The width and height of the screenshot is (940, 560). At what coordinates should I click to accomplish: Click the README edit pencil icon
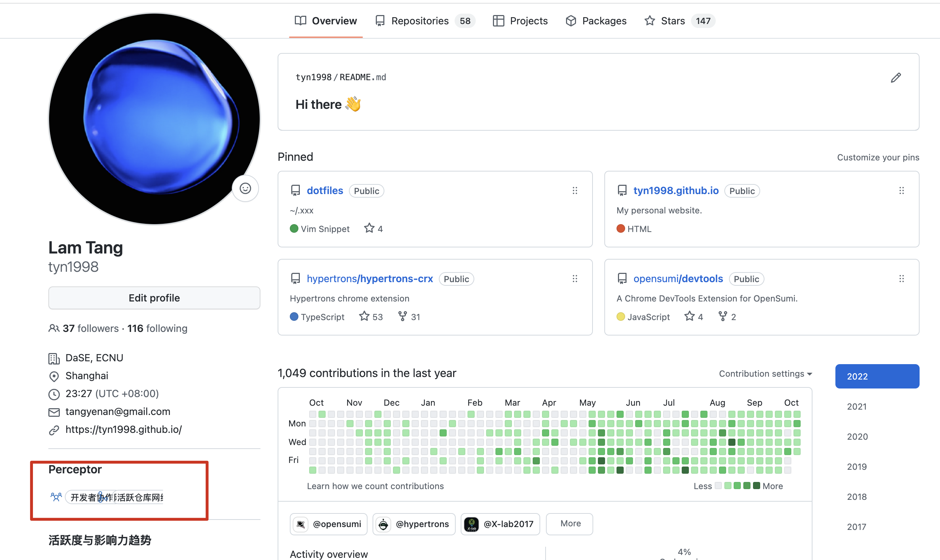click(x=896, y=78)
